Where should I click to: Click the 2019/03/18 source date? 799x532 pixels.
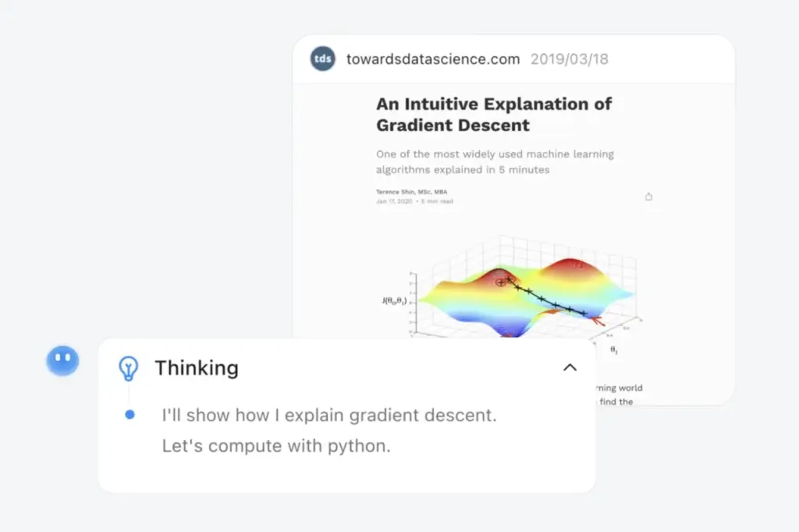[570, 59]
